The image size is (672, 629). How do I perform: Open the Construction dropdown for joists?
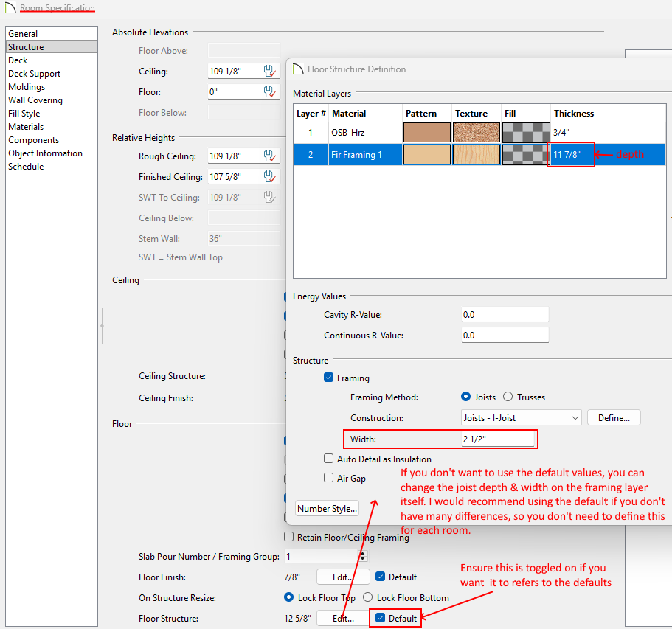pyautogui.click(x=521, y=418)
